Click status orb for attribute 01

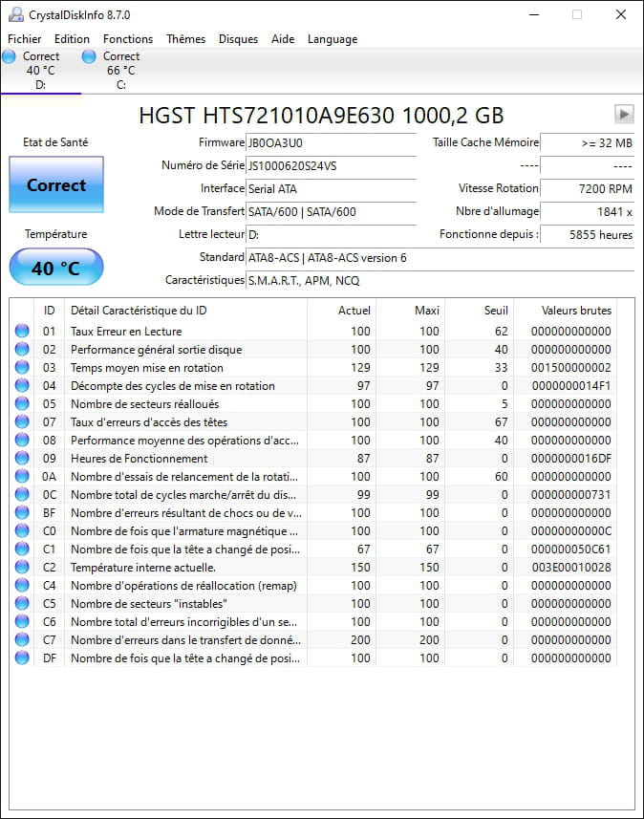(22, 332)
